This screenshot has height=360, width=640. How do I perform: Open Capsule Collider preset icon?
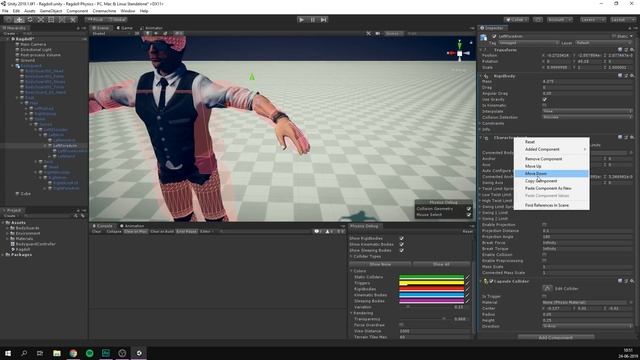(x=626, y=281)
